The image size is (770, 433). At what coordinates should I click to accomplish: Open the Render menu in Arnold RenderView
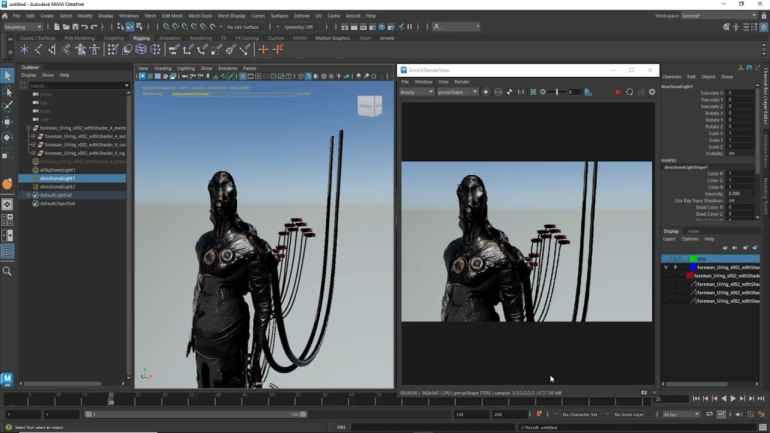[461, 82]
